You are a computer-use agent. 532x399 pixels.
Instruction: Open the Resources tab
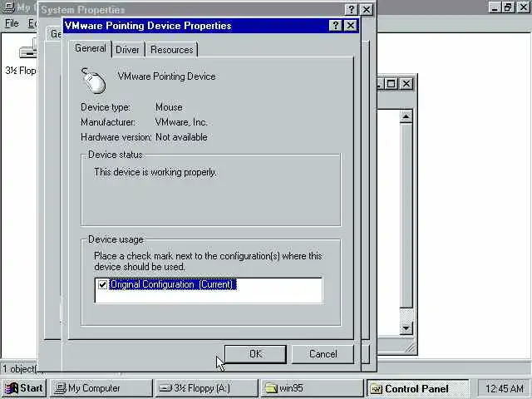172,50
